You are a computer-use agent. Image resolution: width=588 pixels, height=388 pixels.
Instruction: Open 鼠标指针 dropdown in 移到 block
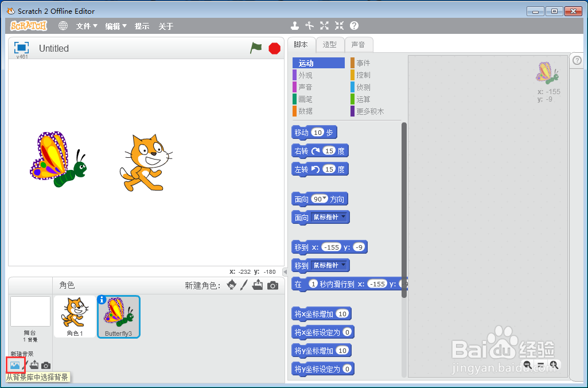tap(330, 265)
